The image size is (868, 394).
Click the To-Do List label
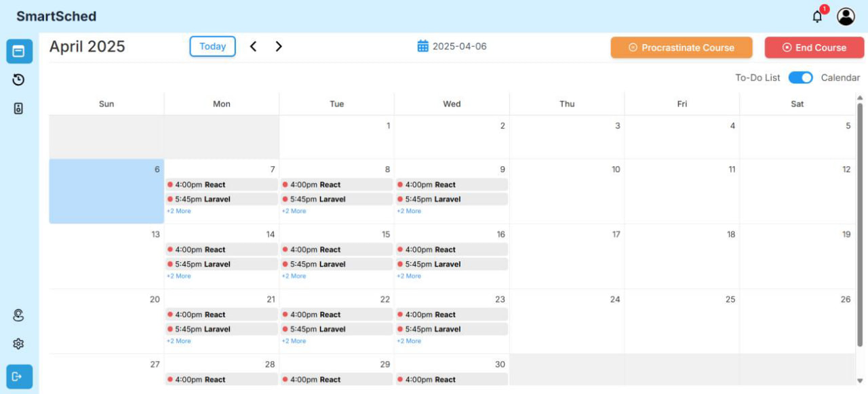click(758, 78)
